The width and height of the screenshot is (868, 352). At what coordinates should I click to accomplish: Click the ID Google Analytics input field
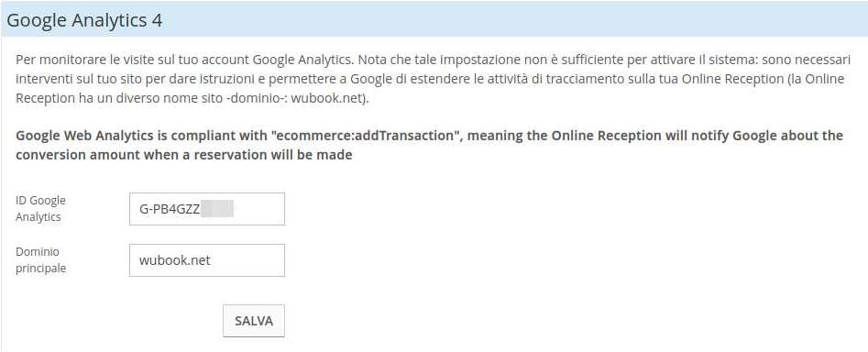pyautogui.click(x=207, y=209)
